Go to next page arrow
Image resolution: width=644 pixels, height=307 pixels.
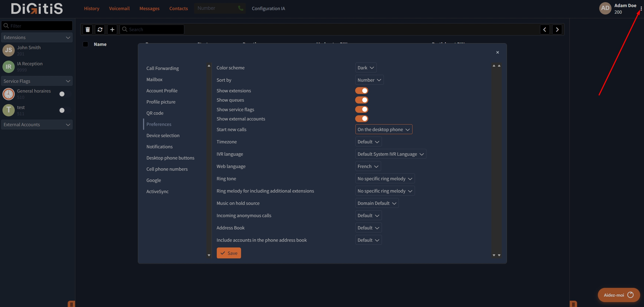pos(557,29)
